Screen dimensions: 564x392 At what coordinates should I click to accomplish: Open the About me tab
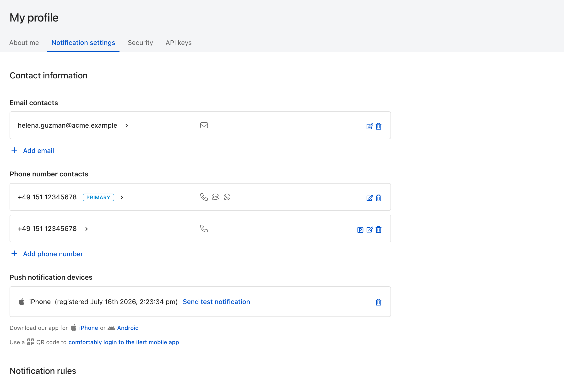coord(24,43)
